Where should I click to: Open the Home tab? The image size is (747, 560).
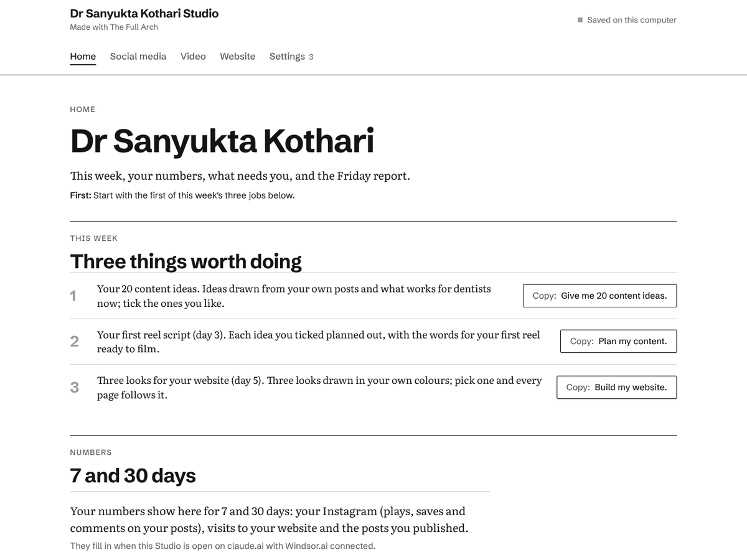(83, 57)
